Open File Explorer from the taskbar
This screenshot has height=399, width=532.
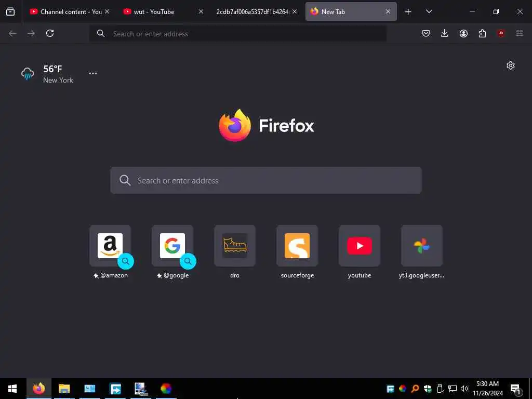[x=64, y=389]
